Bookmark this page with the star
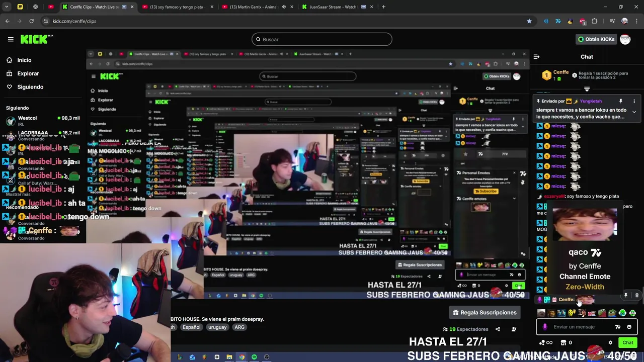This screenshot has width=644, height=362. [x=529, y=21]
